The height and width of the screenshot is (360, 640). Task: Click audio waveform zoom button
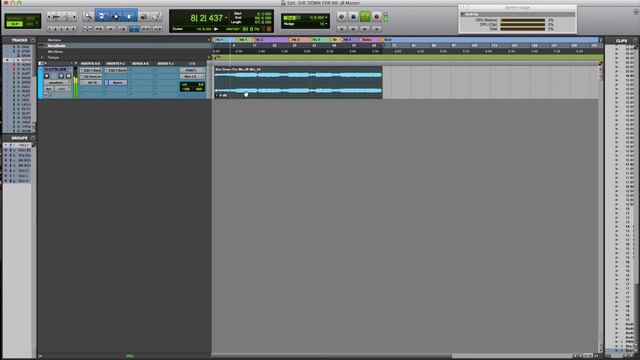tap(56, 17)
